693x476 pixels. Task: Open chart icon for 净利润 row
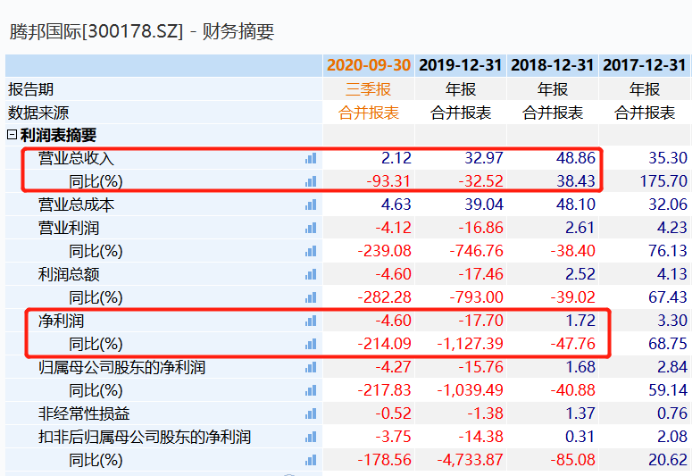coord(311,321)
